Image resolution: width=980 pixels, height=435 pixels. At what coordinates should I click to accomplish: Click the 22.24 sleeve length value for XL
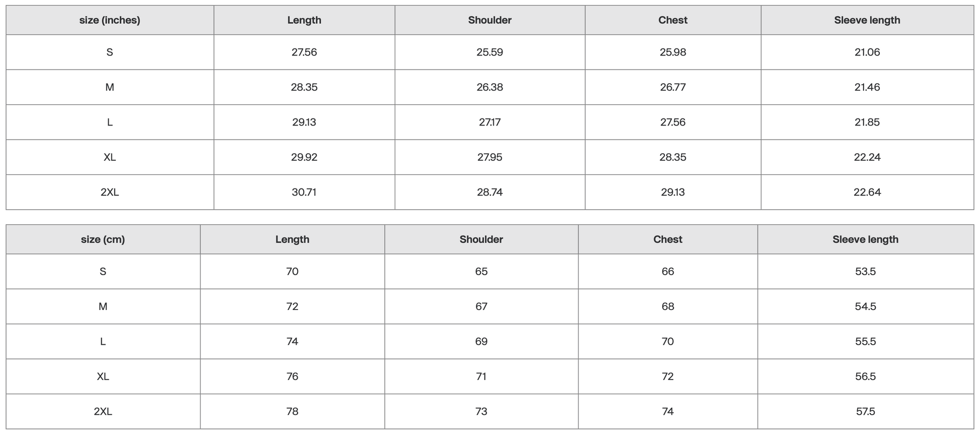[x=867, y=157]
